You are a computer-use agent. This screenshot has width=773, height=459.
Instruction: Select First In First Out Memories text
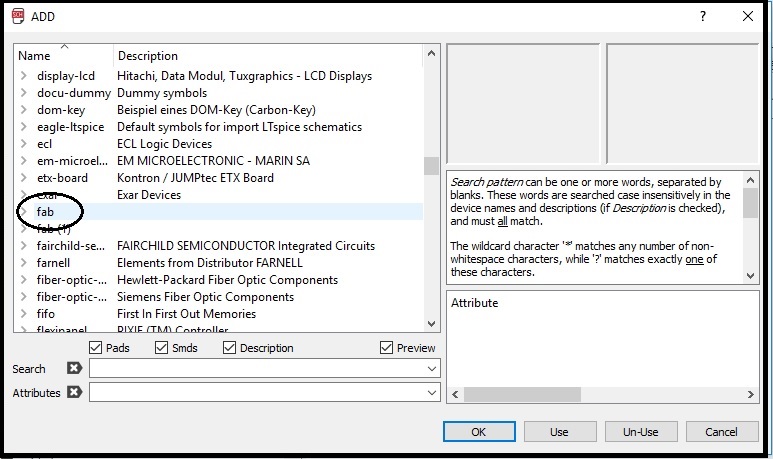186,314
